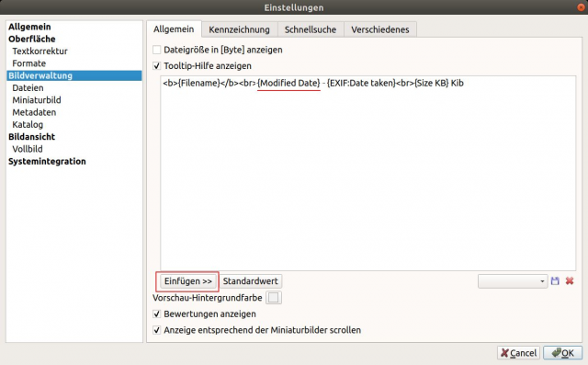Uncheck Bewertungen anzeigen option
Viewport: 588px width, 365px height.
point(157,314)
